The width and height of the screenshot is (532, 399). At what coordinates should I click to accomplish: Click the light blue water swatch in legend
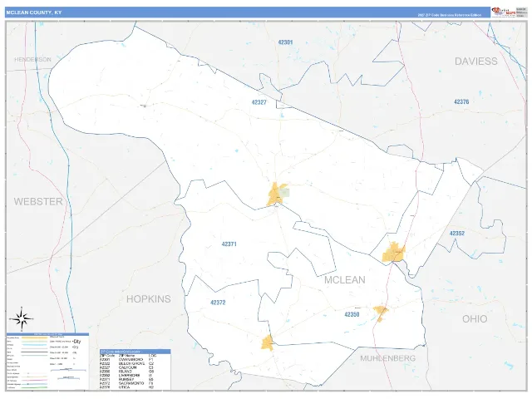[x=34, y=345]
